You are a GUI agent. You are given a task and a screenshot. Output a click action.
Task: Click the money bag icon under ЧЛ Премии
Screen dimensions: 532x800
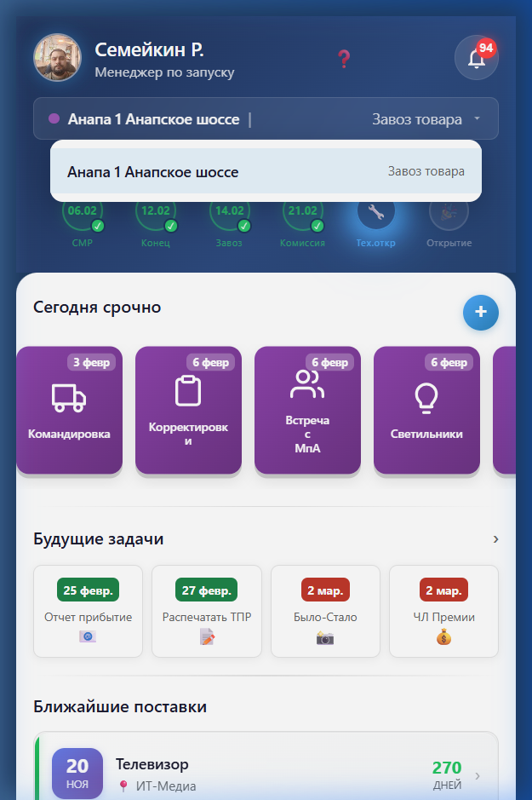(x=443, y=637)
